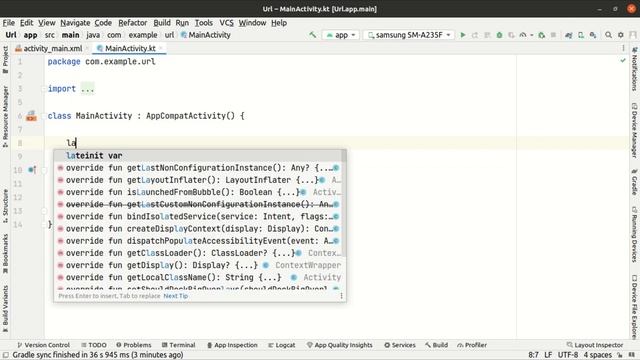Click the 'main' breadcrumb
Screen dimensions: 640x360
70,35
